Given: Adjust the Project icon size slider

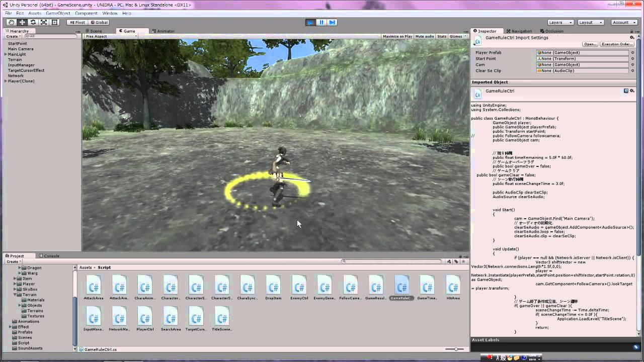Looking at the screenshot, I should click(x=455, y=349).
